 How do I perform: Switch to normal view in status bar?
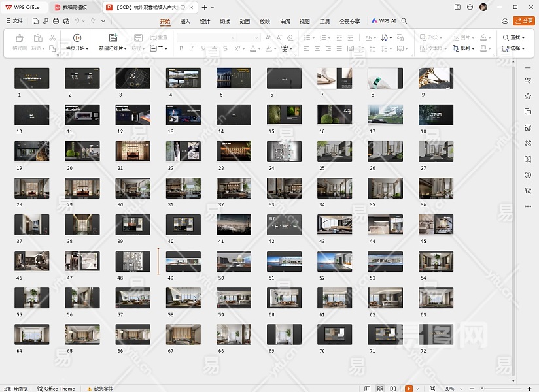(x=367, y=389)
